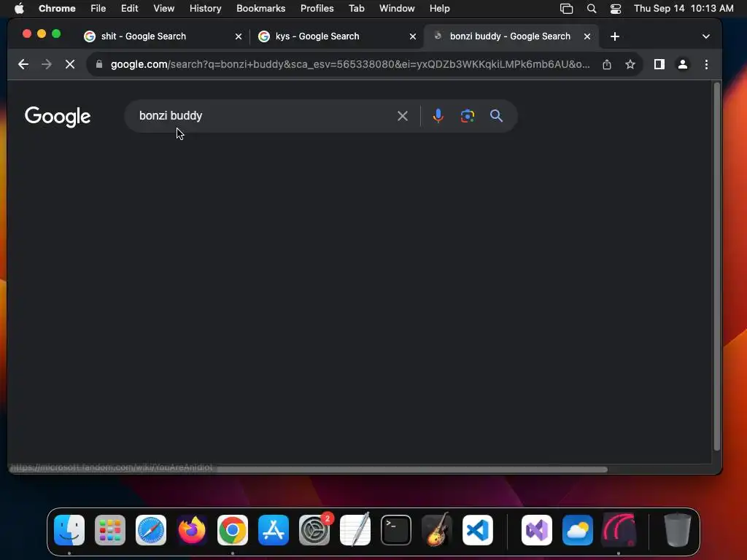The image size is (747, 560).
Task: Open the Help menu
Action: pos(439,9)
